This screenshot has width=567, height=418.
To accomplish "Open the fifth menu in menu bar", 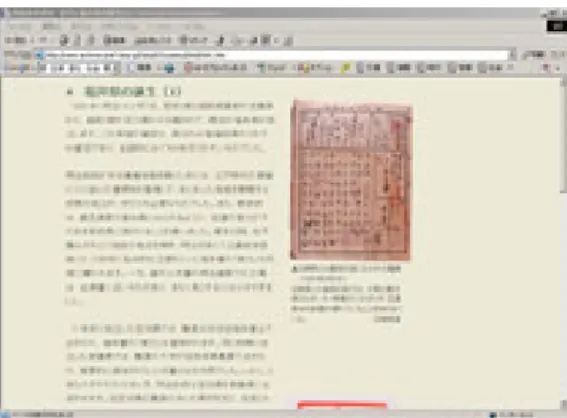I will point(159,26).
